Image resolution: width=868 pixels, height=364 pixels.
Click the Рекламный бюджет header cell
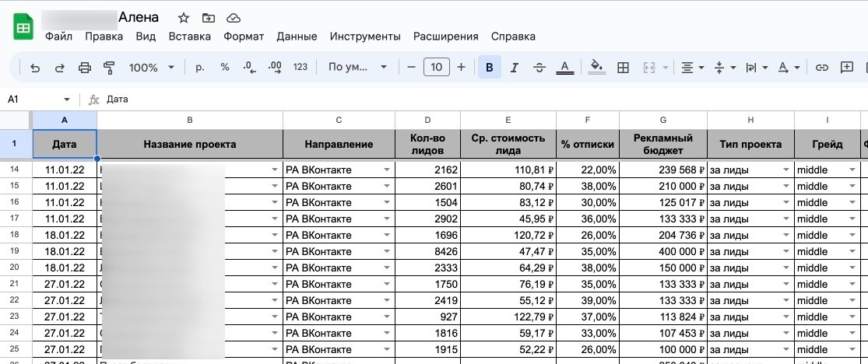click(x=663, y=145)
